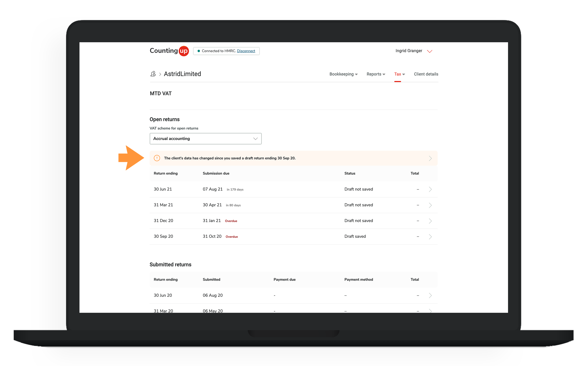Open the data changed banner chevron arrow

[x=430, y=158]
